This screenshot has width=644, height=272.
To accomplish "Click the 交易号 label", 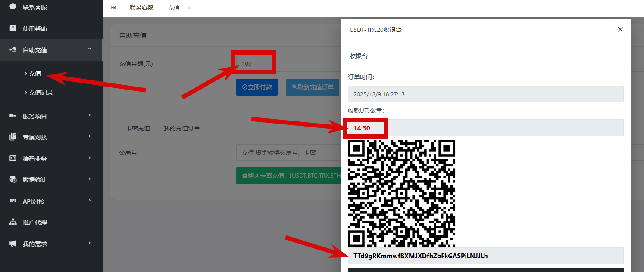I will [x=128, y=152].
